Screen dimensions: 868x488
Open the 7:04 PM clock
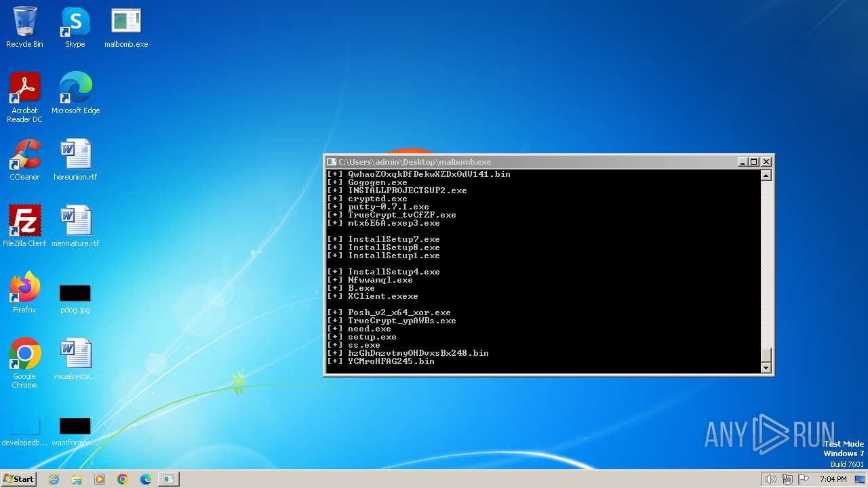point(833,479)
